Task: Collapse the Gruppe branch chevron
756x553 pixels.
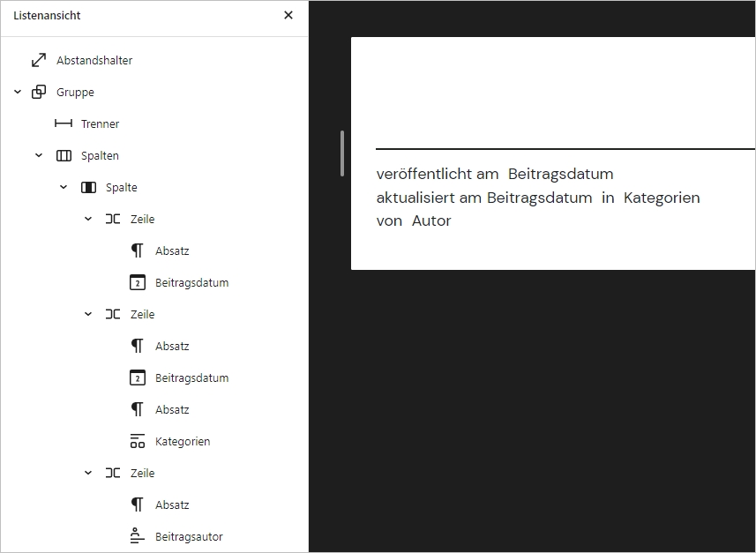Action: coord(16,92)
